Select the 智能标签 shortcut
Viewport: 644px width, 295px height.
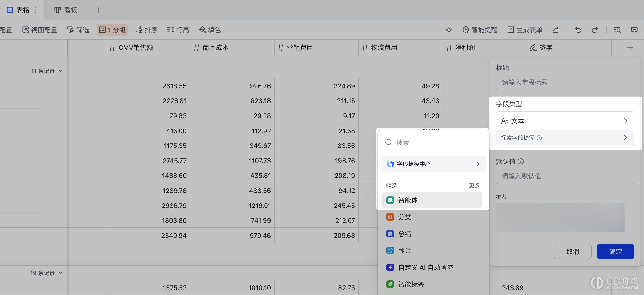[431, 284]
